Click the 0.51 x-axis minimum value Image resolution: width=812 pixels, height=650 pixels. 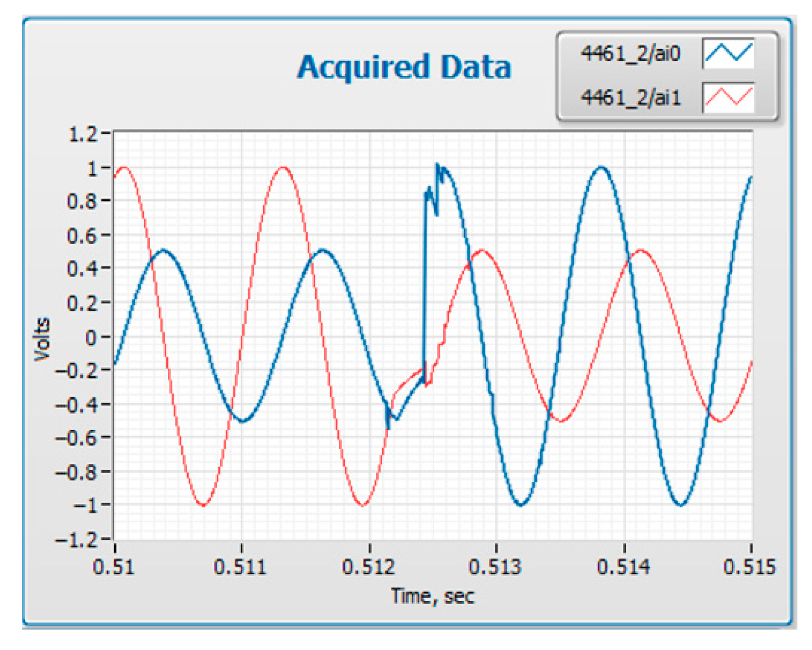[113, 566]
